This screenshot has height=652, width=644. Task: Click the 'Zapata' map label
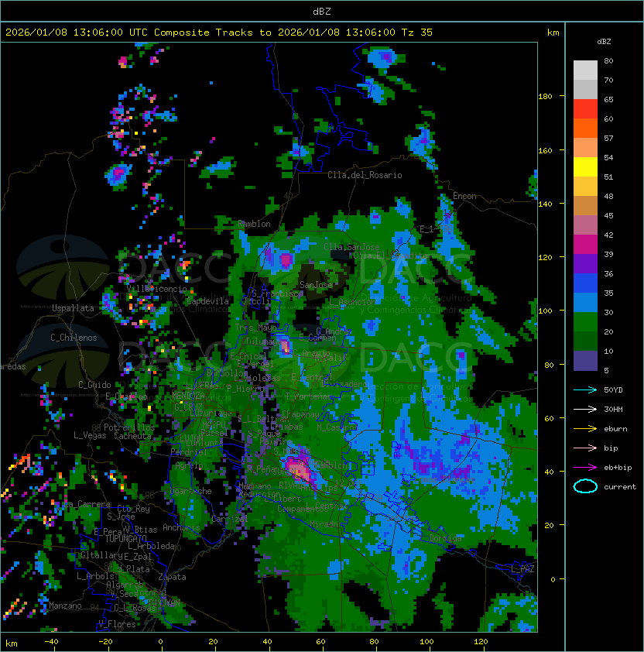[172, 577]
